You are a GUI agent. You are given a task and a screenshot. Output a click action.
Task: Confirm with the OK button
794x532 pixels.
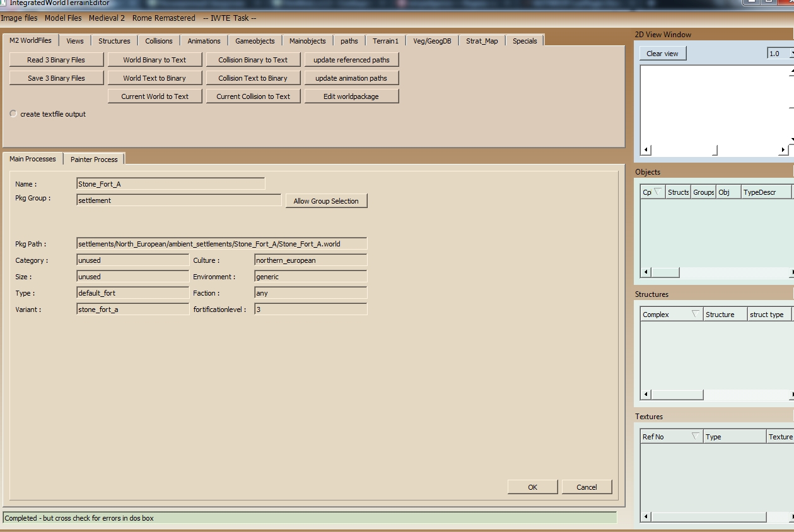pos(532,487)
